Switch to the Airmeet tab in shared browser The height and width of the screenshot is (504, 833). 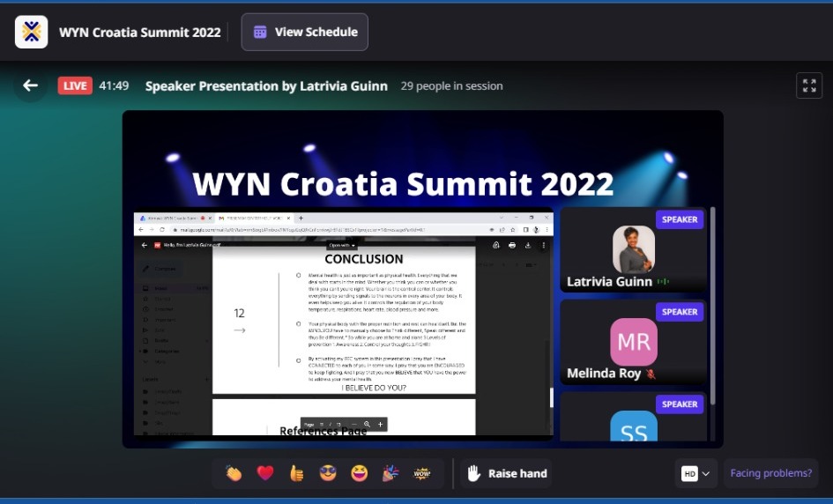(173, 218)
